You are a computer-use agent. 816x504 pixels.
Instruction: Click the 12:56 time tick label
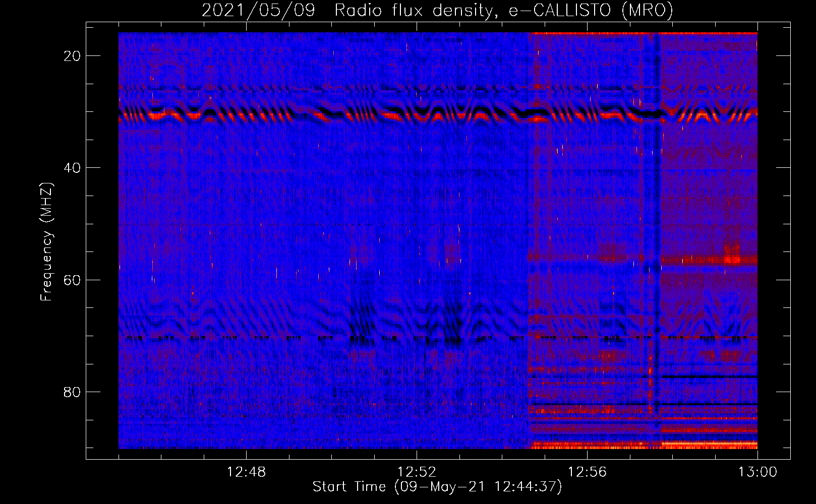[x=587, y=472]
